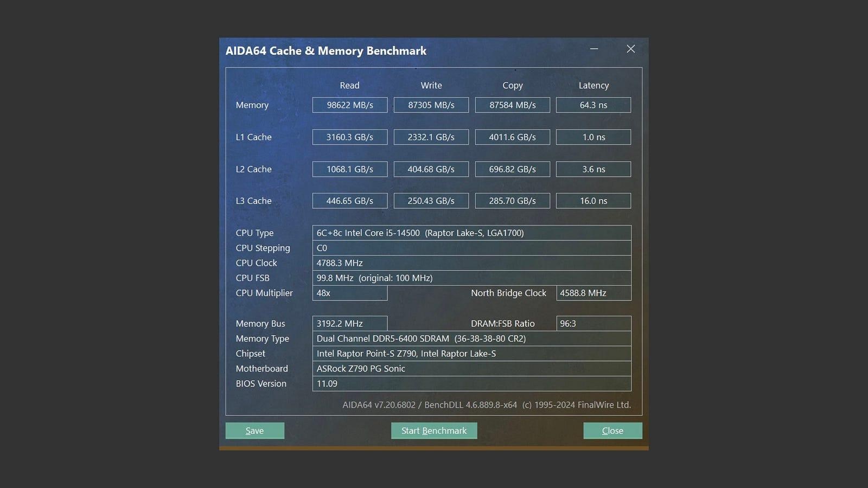Screen dimensions: 868x488
Task: Click the Copy column header
Action: coord(513,85)
